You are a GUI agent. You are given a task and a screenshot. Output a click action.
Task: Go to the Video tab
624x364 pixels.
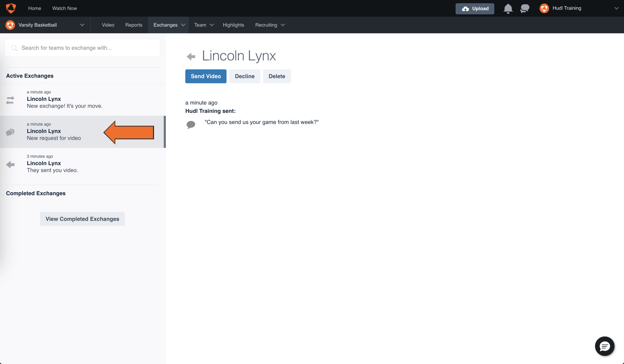click(x=108, y=25)
